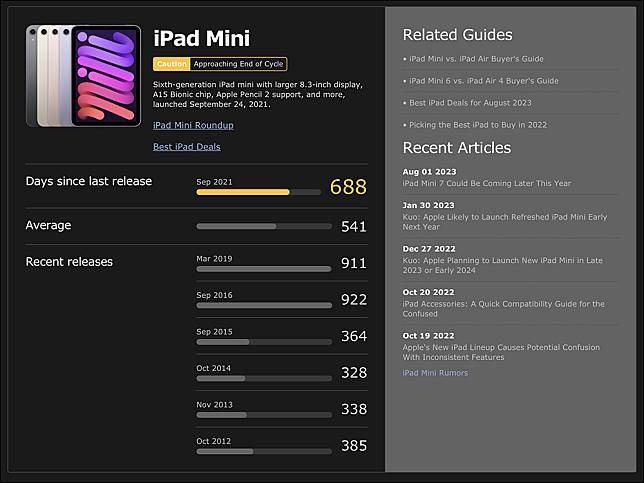Click the Average days progress bar
The width and height of the screenshot is (644, 483).
coord(264,226)
